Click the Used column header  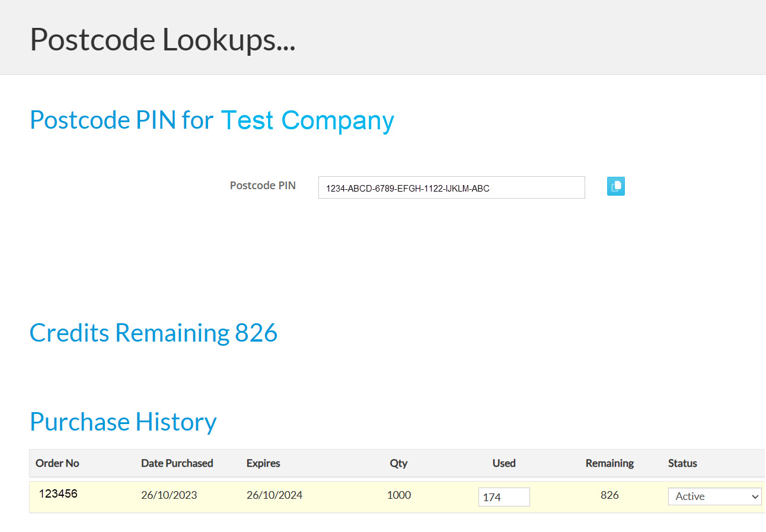click(x=504, y=463)
